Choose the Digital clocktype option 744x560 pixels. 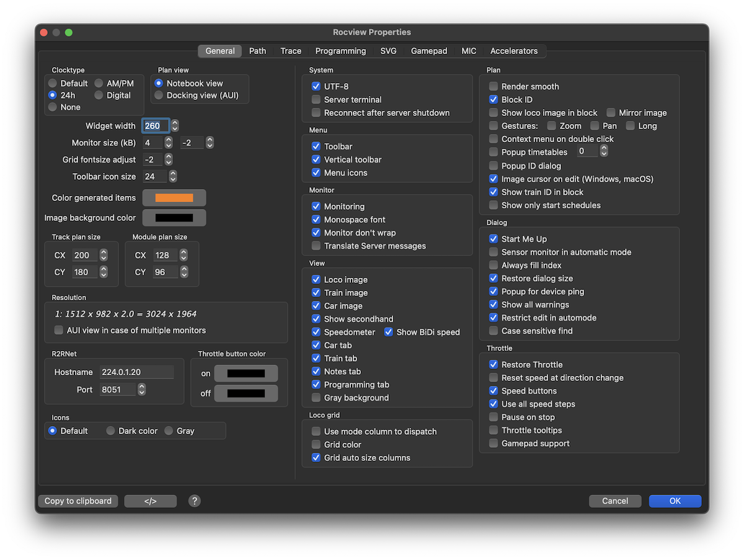tap(99, 96)
